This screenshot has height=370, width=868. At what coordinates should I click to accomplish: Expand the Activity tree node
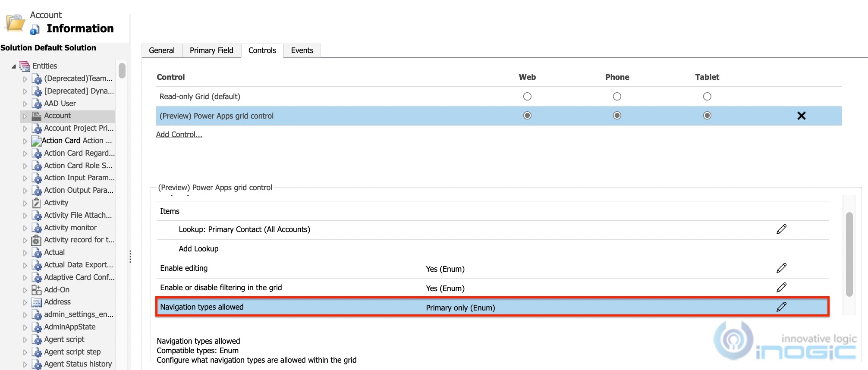(25, 203)
